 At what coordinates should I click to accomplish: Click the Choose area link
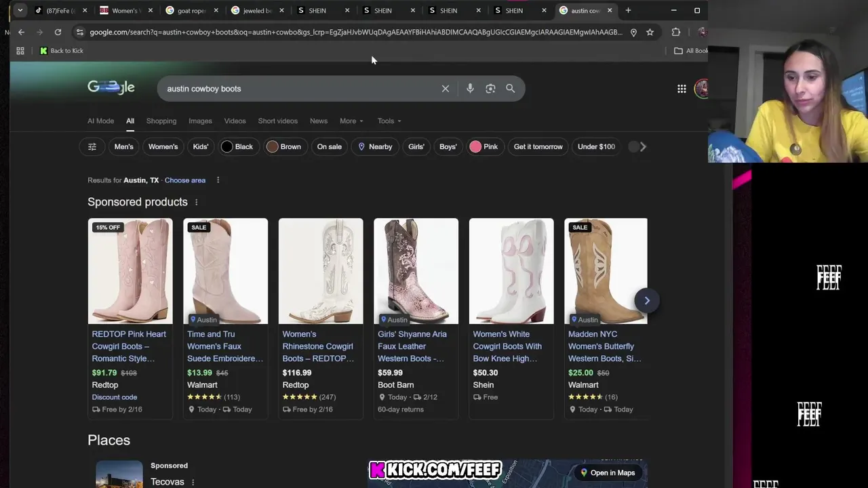coord(185,180)
